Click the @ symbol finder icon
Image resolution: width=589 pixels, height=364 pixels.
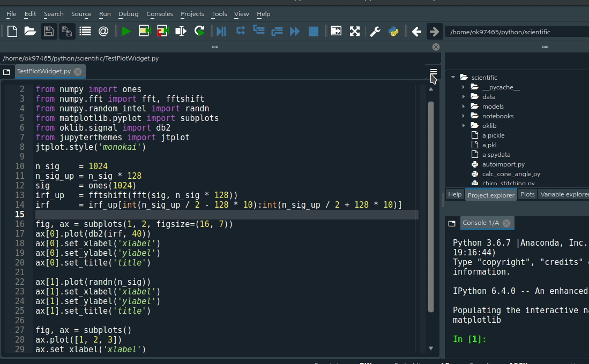click(103, 31)
